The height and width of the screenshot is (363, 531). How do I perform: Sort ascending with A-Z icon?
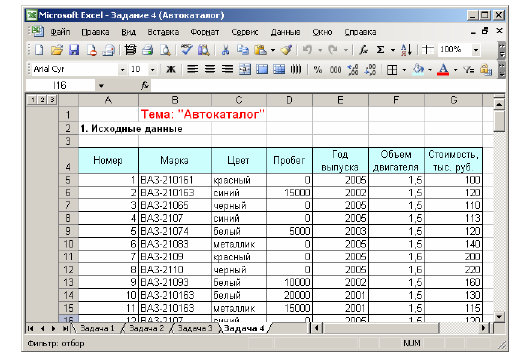click(406, 50)
